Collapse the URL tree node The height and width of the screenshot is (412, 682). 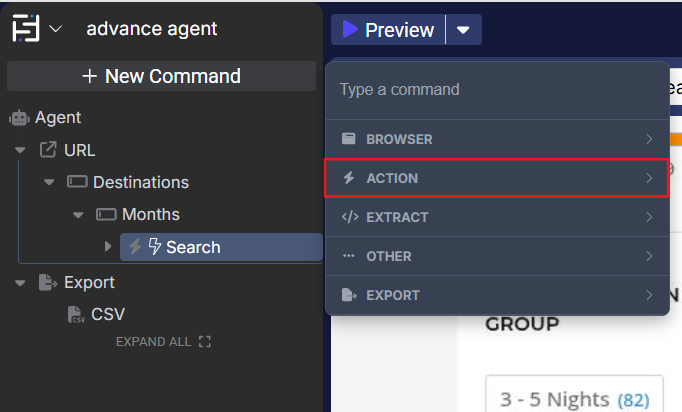pyautogui.click(x=20, y=150)
